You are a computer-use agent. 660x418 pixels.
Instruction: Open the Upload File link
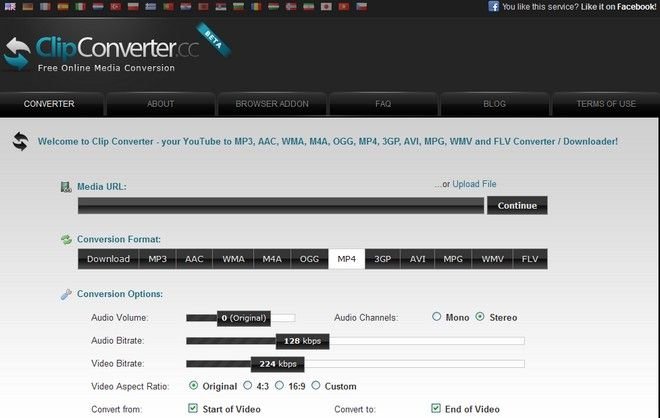click(x=474, y=184)
